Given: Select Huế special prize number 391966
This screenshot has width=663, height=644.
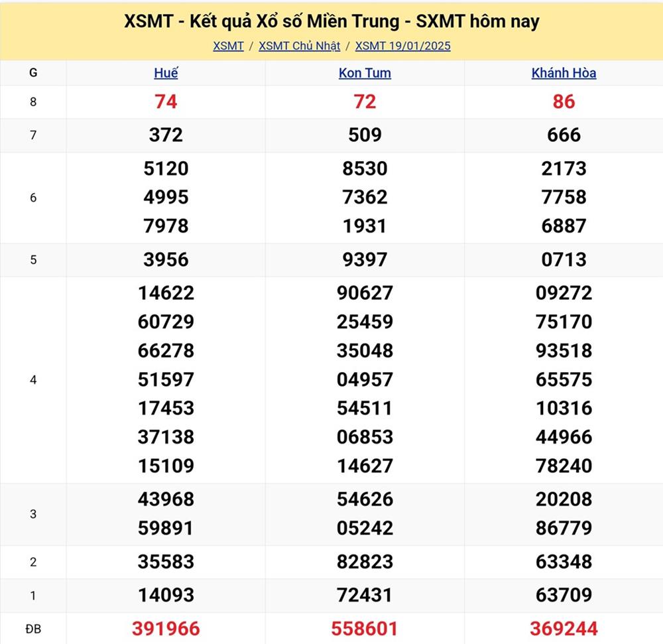Looking at the screenshot, I should point(166,628).
